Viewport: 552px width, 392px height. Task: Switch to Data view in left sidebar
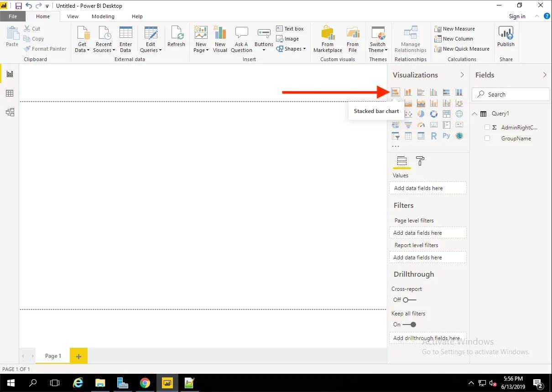pyautogui.click(x=10, y=93)
